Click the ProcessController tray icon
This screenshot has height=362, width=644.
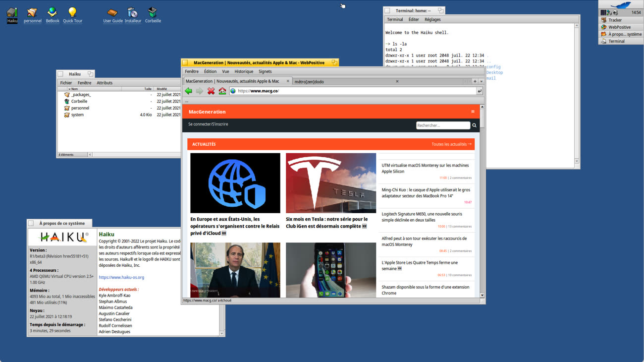[603, 12]
